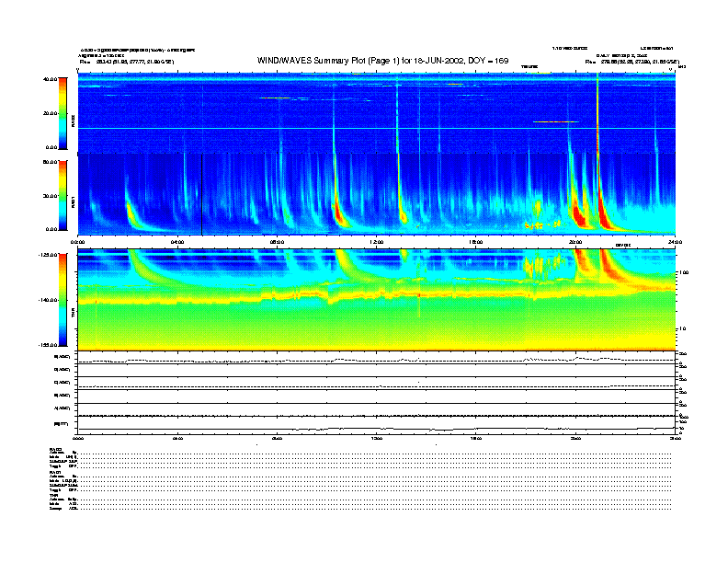
Task: Click the RAD2 color scale bar
Action: [63, 113]
